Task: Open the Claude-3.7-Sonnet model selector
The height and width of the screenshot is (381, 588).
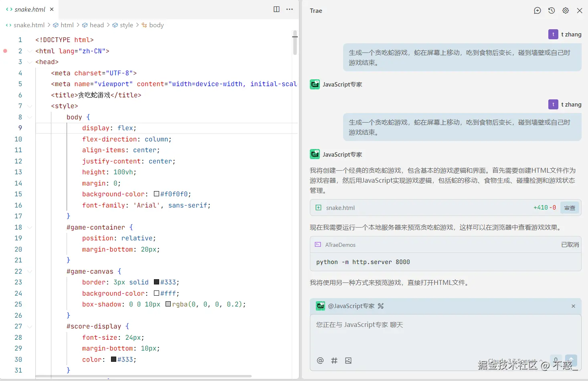Action: 516,361
